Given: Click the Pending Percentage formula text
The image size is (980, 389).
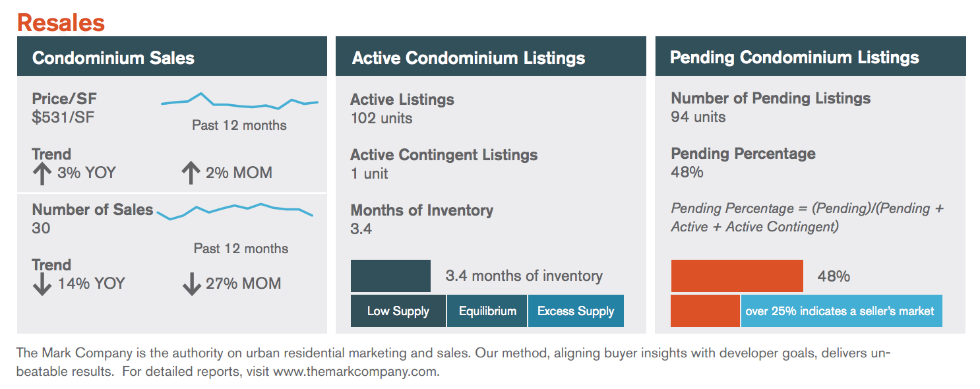Looking at the screenshot, I should coord(807,217).
